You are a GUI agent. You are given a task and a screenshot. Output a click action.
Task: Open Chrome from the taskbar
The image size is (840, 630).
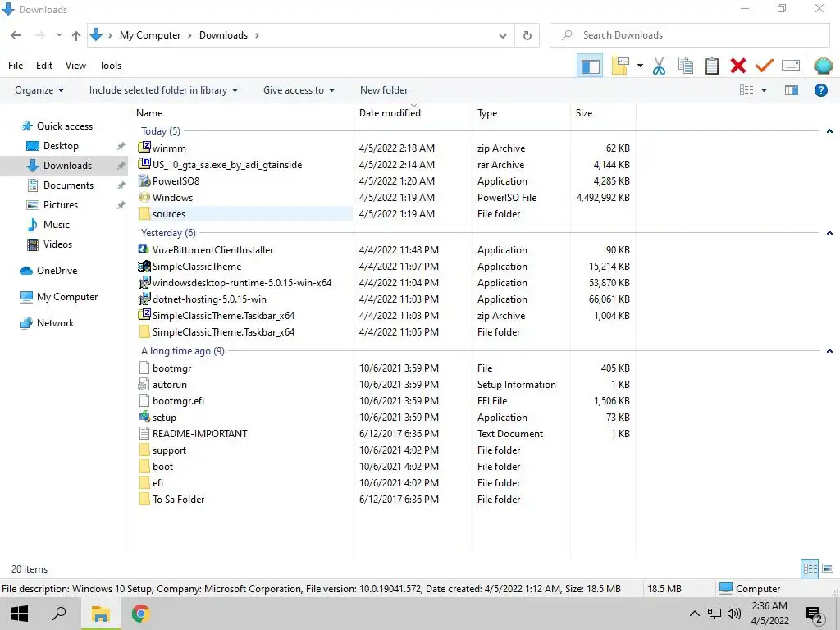(x=140, y=614)
